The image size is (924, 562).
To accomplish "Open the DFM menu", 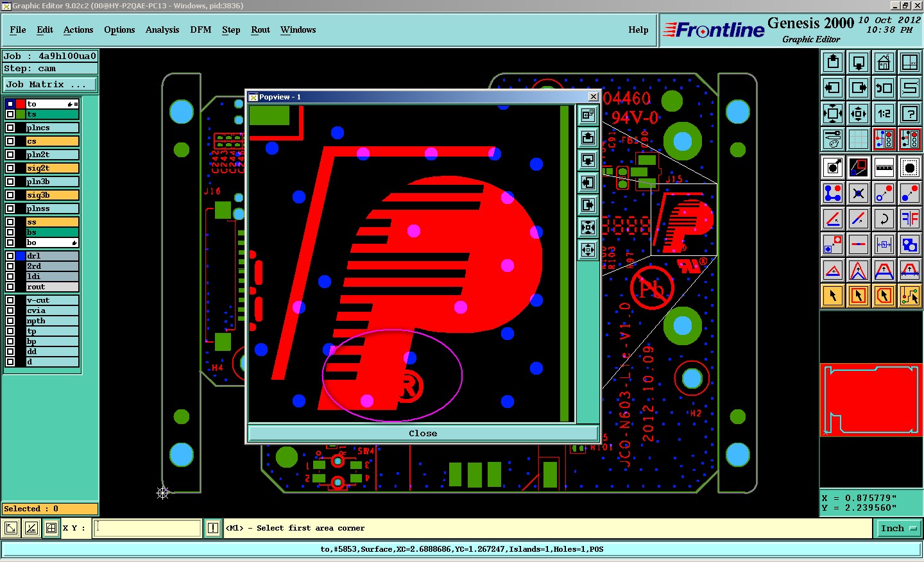I will point(201,30).
